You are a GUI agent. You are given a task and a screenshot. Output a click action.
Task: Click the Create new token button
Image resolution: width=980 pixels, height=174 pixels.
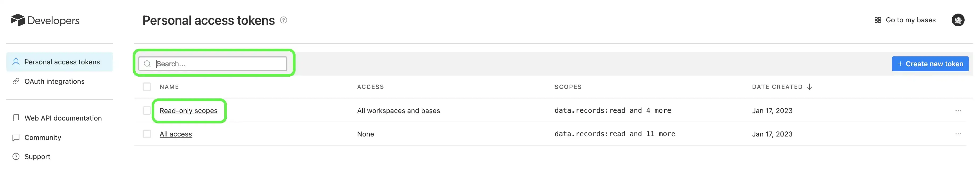click(x=930, y=64)
